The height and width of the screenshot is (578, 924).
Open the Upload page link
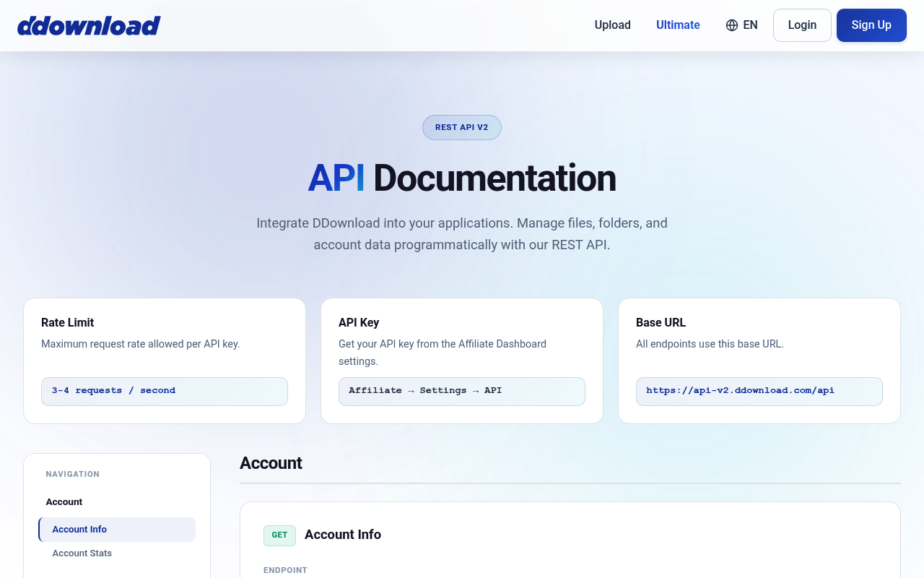pos(613,25)
